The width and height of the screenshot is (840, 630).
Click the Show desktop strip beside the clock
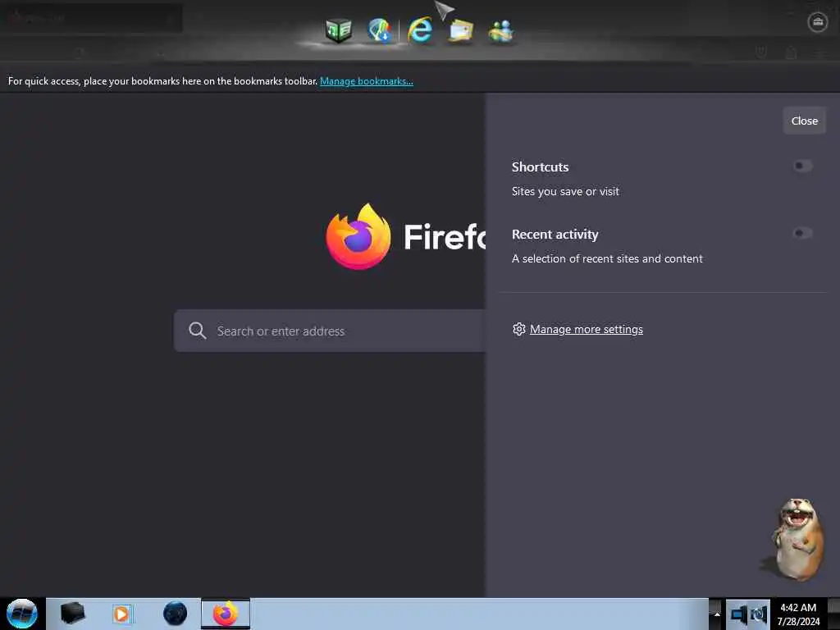point(833,614)
